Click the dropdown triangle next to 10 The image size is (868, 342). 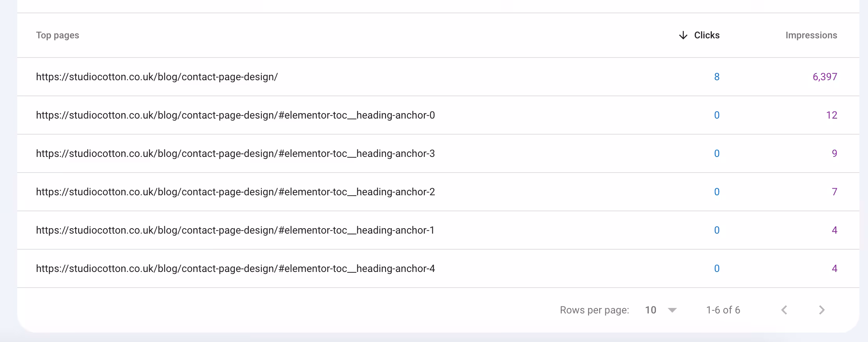point(672,310)
